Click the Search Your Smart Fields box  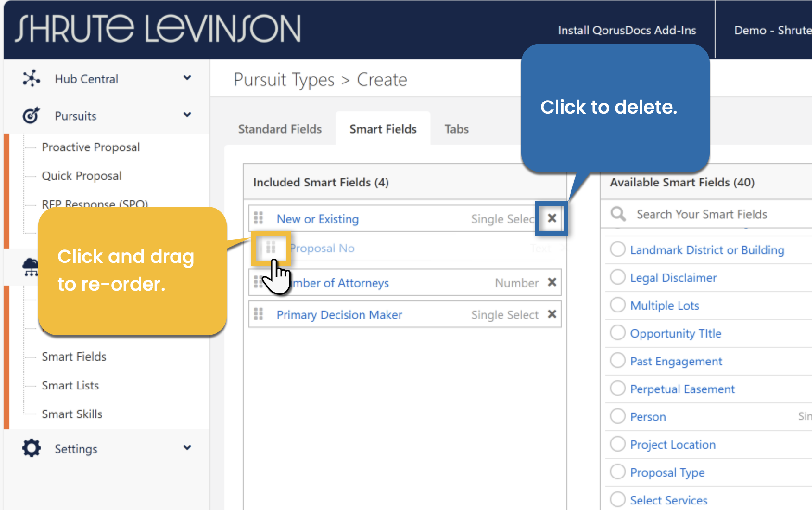point(714,214)
